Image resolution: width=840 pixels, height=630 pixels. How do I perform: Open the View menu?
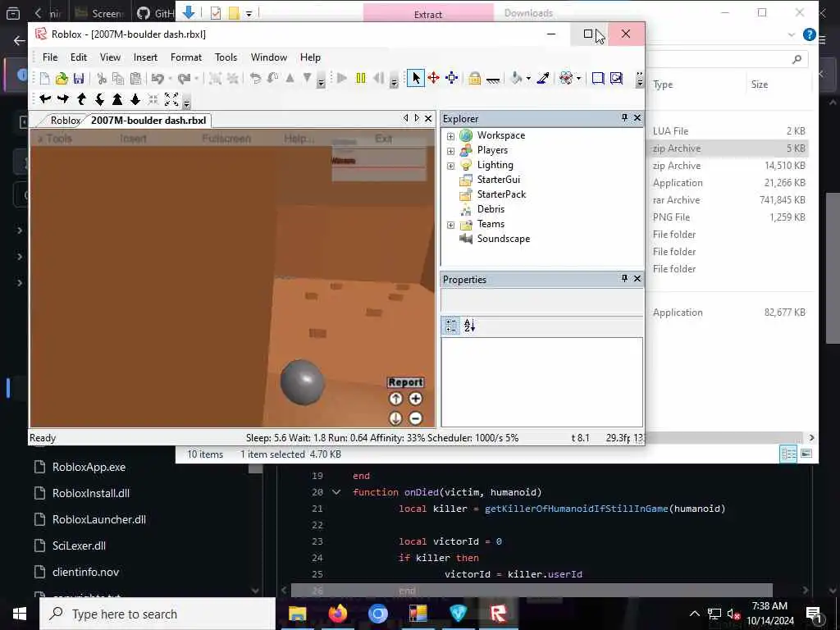click(x=110, y=57)
